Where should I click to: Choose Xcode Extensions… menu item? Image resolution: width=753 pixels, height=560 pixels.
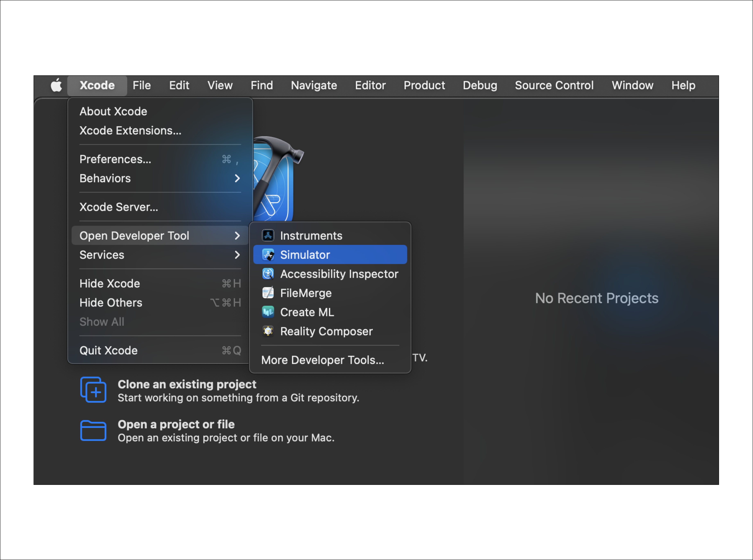point(130,130)
